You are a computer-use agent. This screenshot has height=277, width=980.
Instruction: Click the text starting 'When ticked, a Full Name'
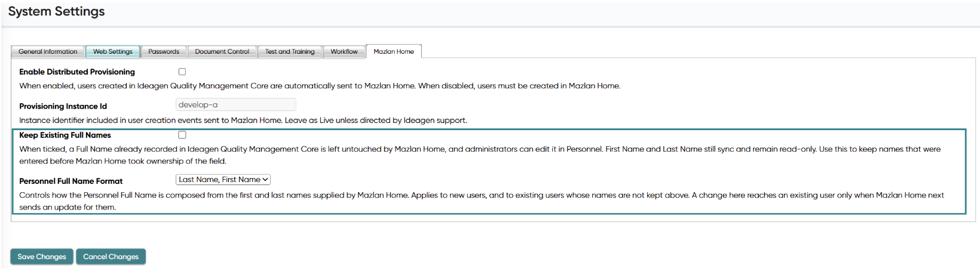[480, 155]
